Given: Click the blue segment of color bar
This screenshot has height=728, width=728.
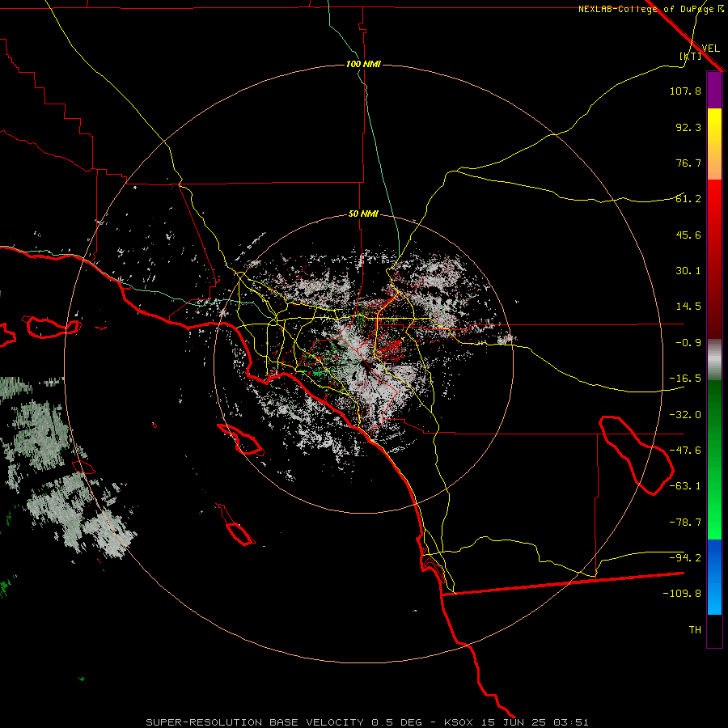Looking at the screenshot, I should click(714, 577).
